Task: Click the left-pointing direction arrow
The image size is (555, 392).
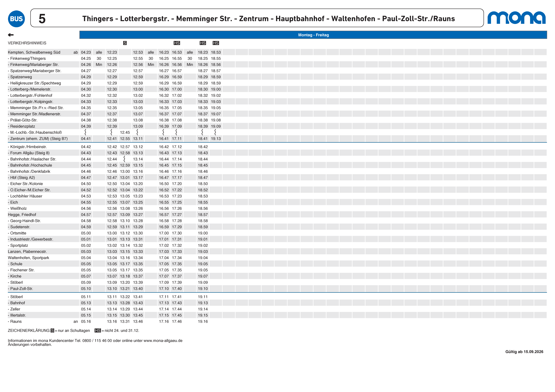Action: pos(11,35)
